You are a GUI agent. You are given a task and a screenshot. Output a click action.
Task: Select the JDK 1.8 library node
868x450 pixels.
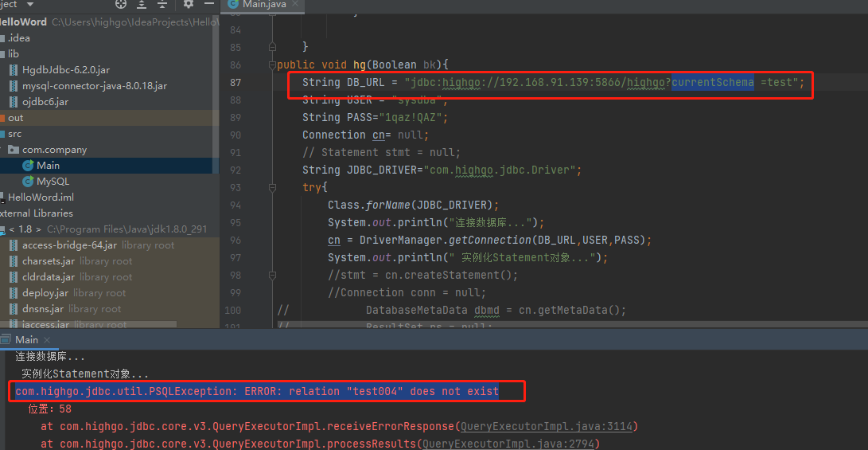pos(108,229)
